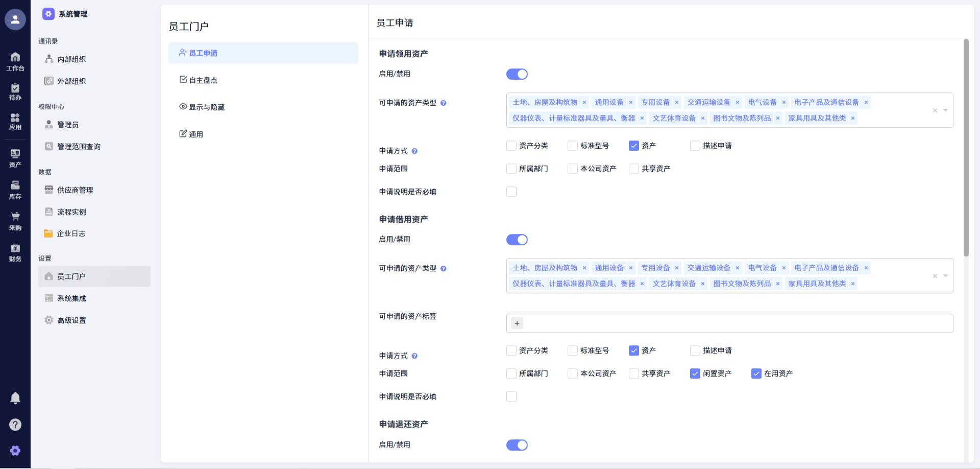Screen dimensions: 980x469
Task: Check 所属部门 in 申请领用 申请范围
Action: pyautogui.click(x=511, y=169)
